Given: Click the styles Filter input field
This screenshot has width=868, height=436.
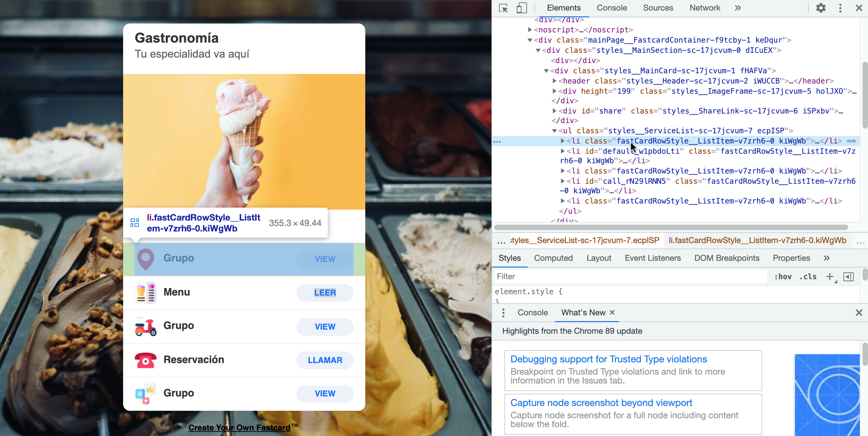Looking at the screenshot, I should tap(631, 276).
